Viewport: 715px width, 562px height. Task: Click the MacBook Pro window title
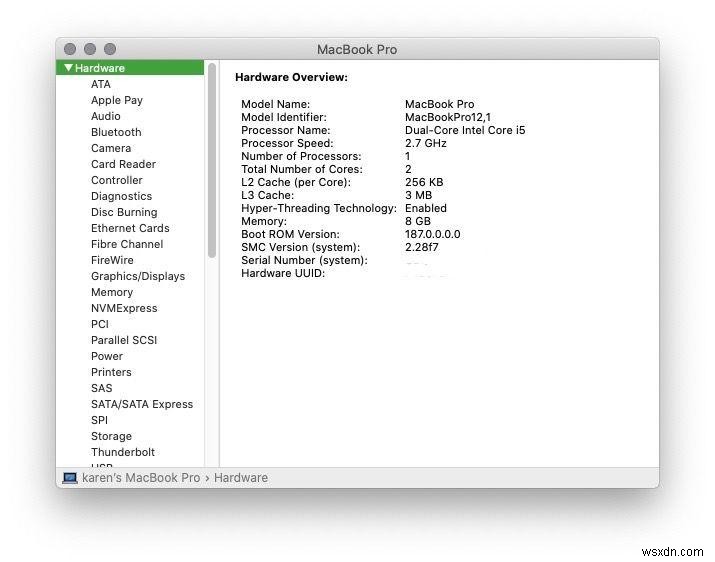coord(357,49)
